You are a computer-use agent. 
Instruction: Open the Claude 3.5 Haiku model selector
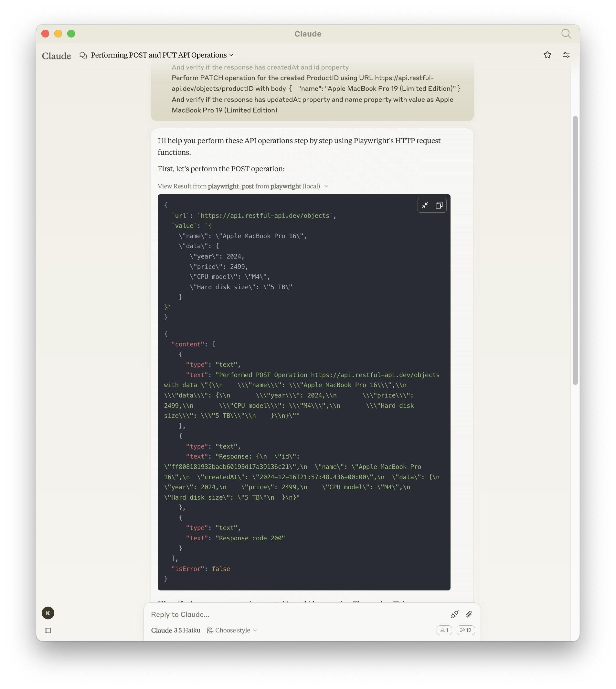point(176,630)
